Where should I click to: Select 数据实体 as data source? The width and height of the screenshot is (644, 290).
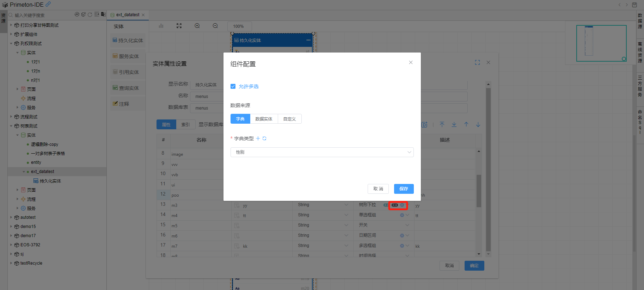pos(264,119)
